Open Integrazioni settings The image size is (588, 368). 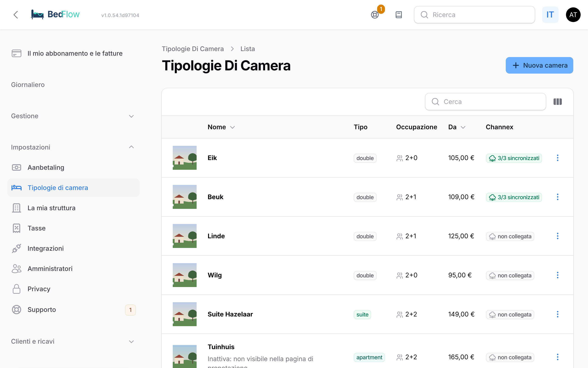pyautogui.click(x=73, y=248)
